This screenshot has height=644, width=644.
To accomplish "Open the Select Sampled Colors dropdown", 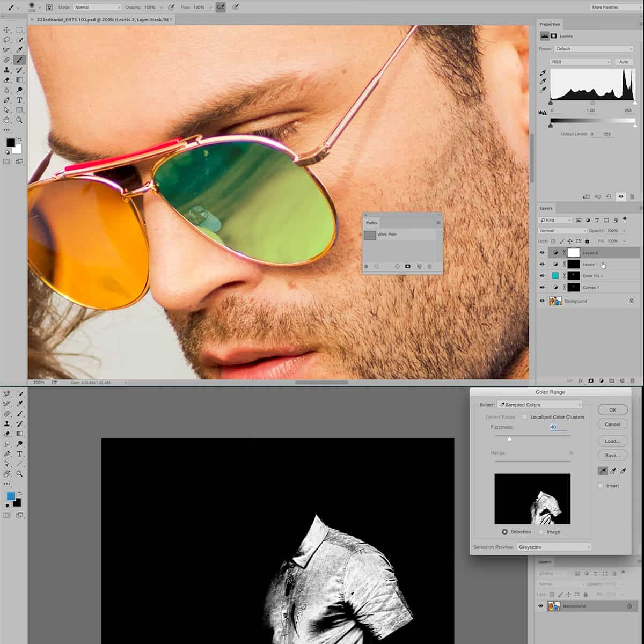I will (x=540, y=405).
